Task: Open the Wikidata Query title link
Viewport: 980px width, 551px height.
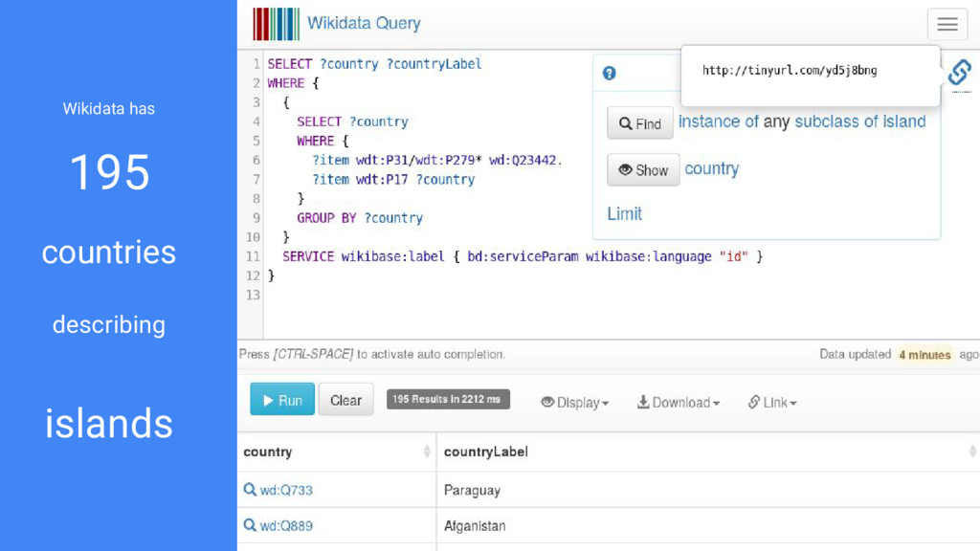Action: pos(364,23)
